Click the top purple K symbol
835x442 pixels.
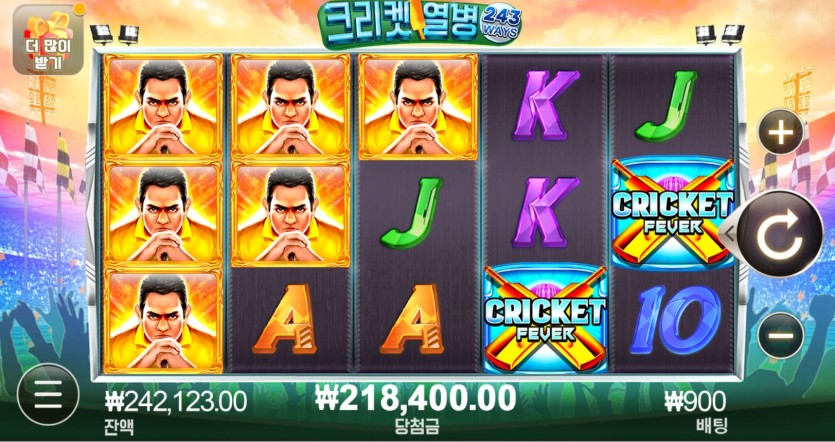[546, 106]
